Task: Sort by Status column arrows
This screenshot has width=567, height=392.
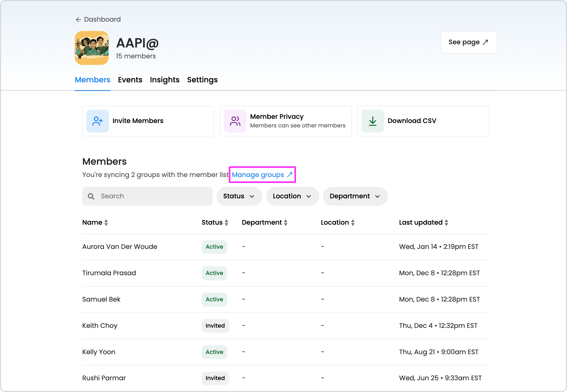Action: coord(226,223)
